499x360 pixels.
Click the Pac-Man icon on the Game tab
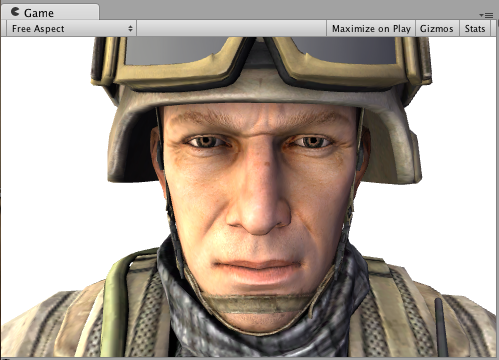coord(15,12)
